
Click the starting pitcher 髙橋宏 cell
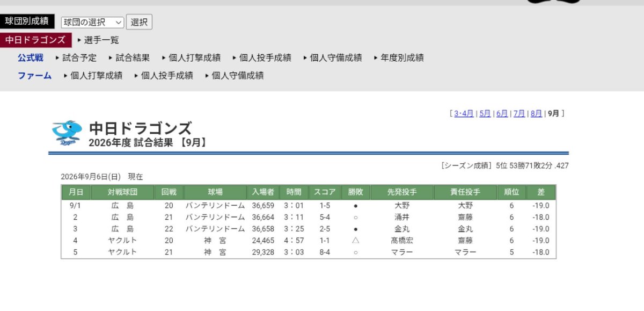[402, 241]
